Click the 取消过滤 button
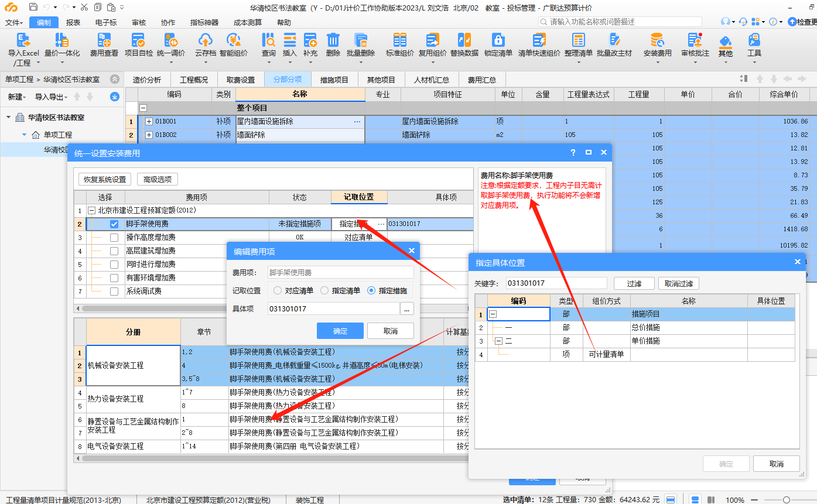 (678, 283)
